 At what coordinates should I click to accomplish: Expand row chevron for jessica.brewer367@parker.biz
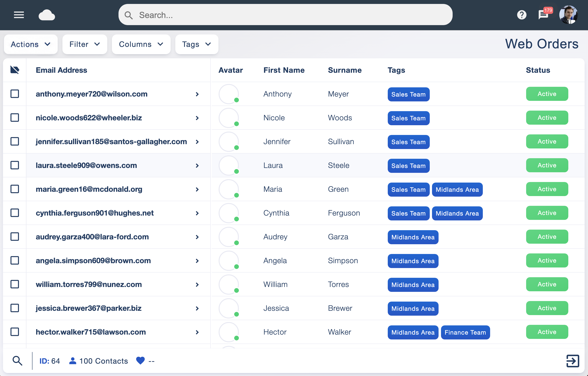point(197,308)
